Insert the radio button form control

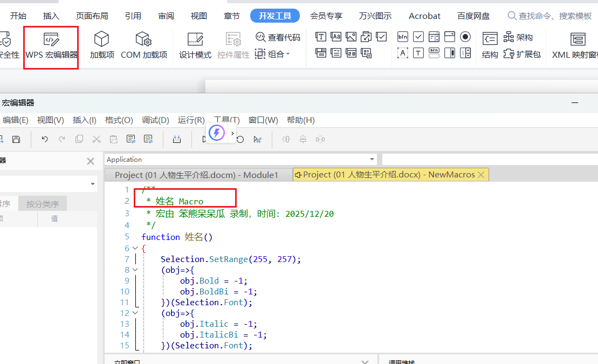tap(465, 37)
